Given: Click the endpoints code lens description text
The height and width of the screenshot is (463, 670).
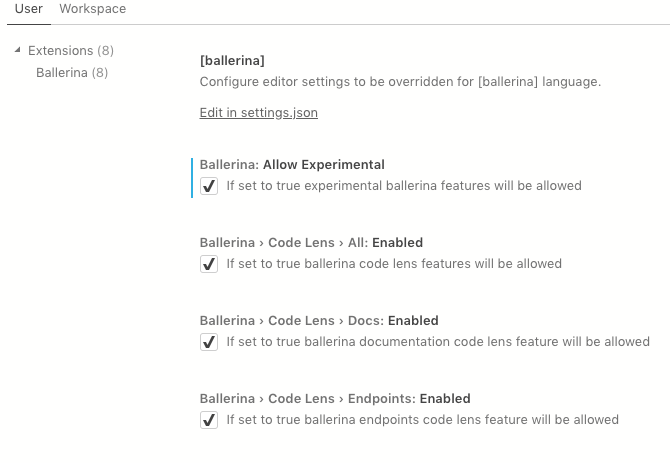Looking at the screenshot, I should (422, 420).
